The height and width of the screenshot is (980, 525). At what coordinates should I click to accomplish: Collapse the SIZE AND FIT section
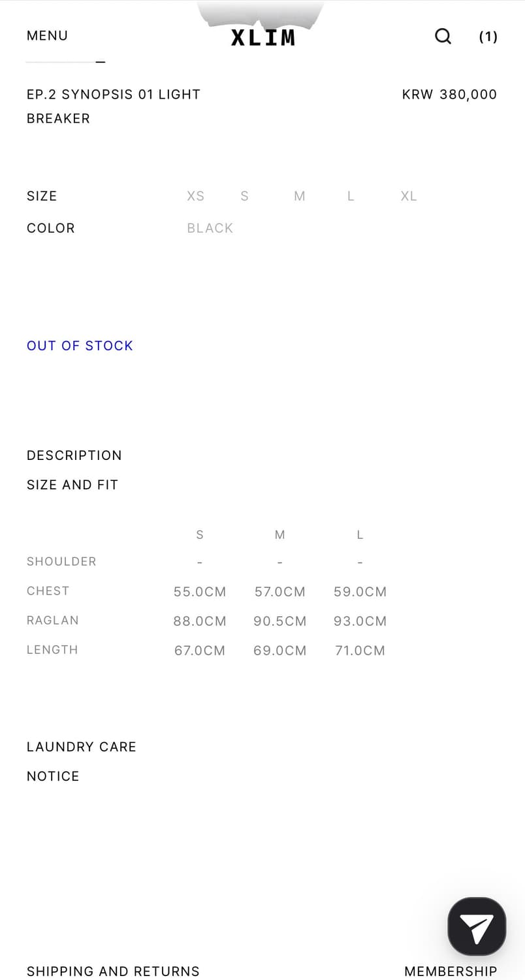click(x=72, y=485)
